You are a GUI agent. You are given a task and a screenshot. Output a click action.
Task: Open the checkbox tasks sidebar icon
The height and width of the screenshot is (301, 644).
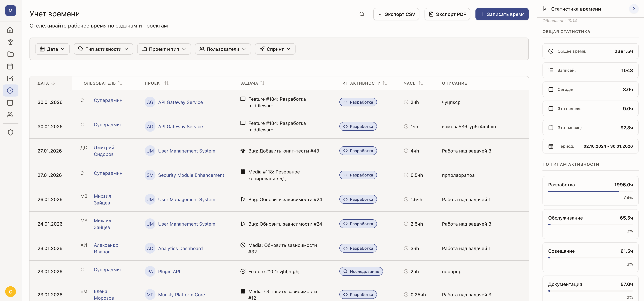click(10, 78)
